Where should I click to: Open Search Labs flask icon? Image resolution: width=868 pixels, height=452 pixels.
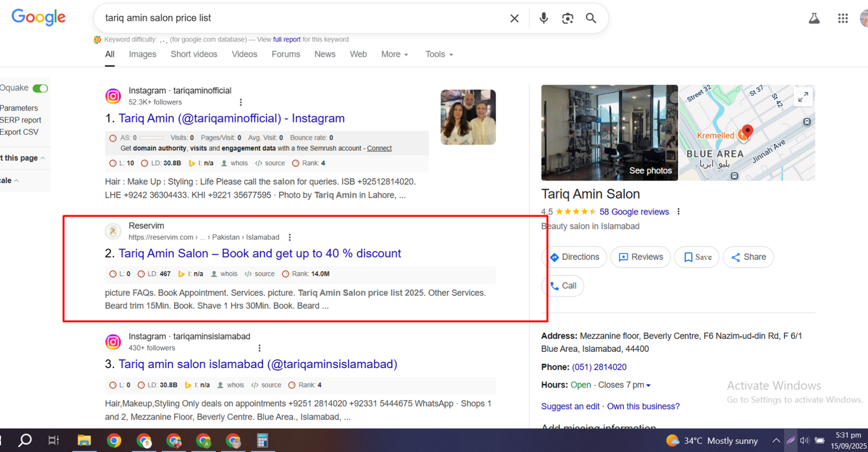coord(814,18)
